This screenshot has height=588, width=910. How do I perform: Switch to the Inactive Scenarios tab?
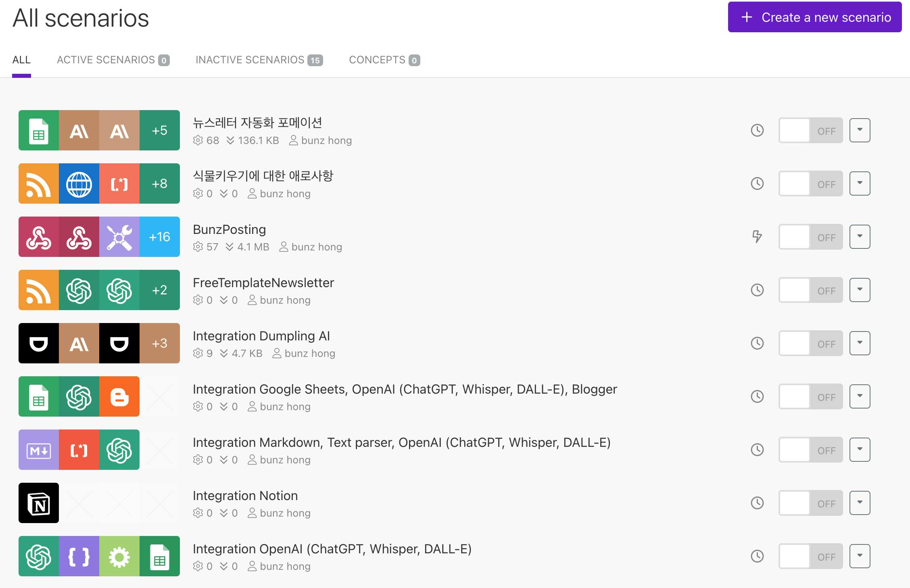point(259,60)
